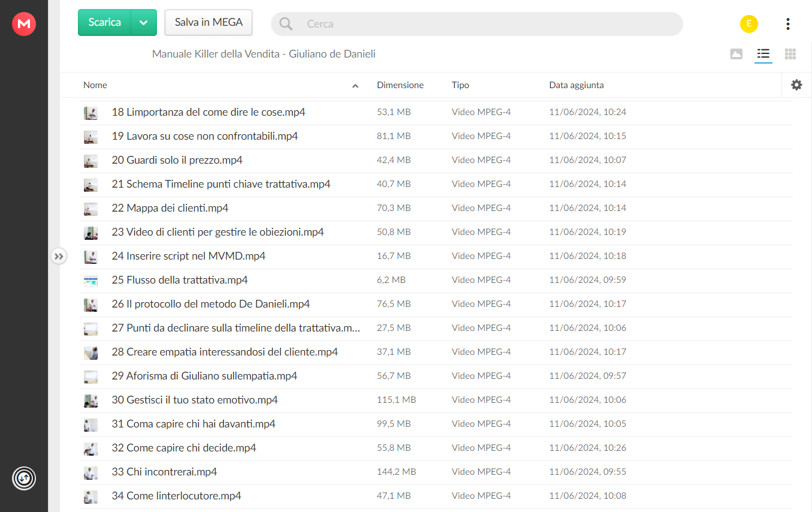
Task: Sort by Dimensione column header
Action: pyautogui.click(x=400, y=85)
